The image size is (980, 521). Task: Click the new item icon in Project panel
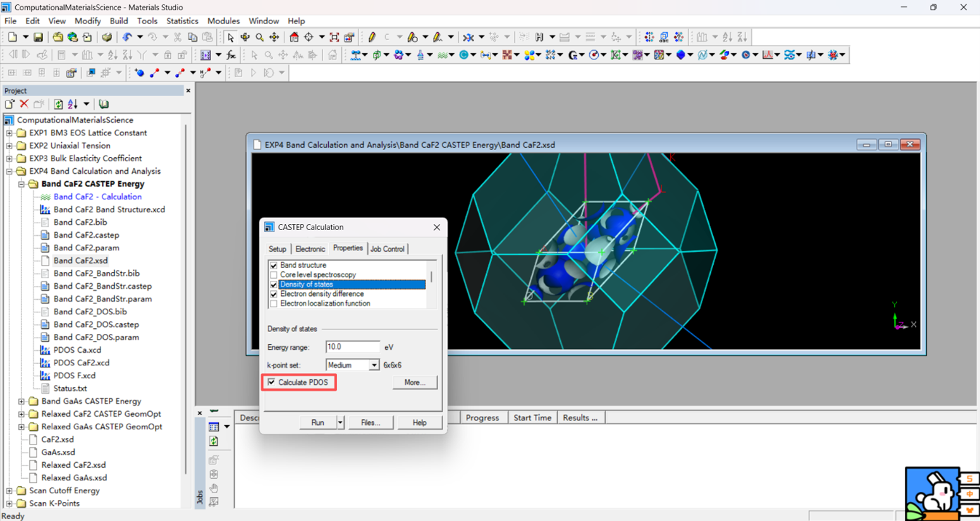click(x=9, y=104)
